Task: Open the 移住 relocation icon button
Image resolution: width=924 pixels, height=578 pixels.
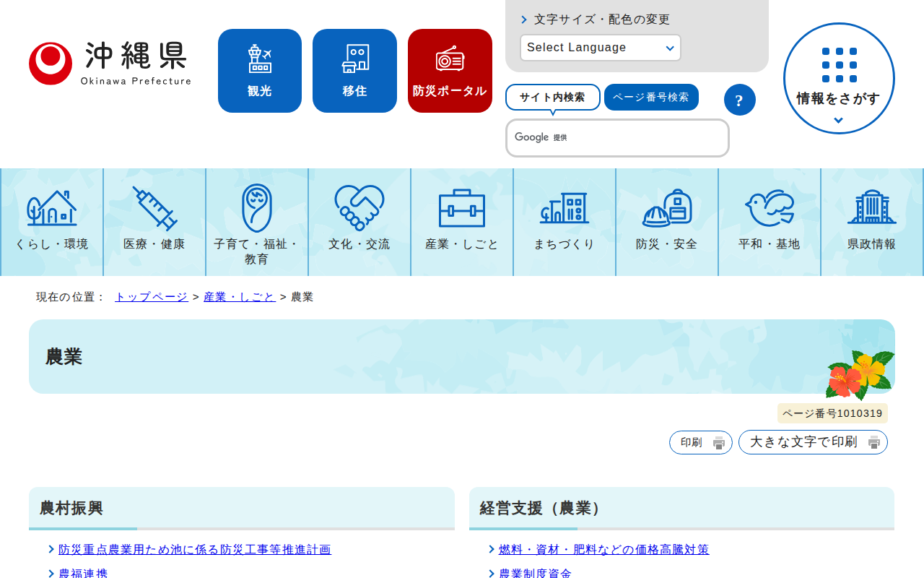Action: click(354, 71)
